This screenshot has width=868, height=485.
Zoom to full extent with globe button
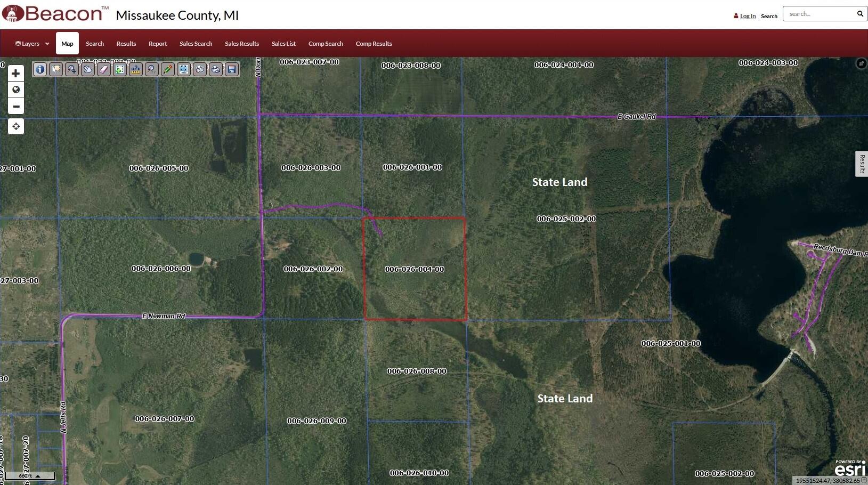pyautogui.click(x=16, y=90)
